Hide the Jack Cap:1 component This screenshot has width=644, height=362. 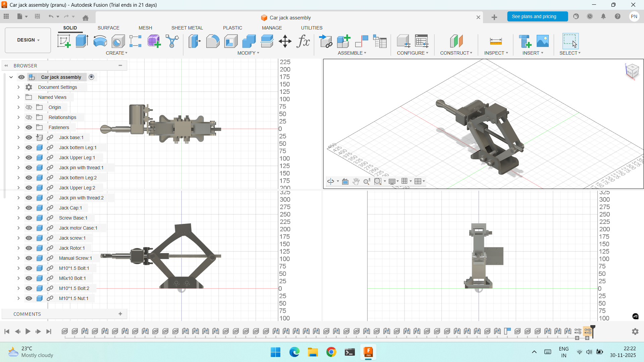tap(29, 208)
